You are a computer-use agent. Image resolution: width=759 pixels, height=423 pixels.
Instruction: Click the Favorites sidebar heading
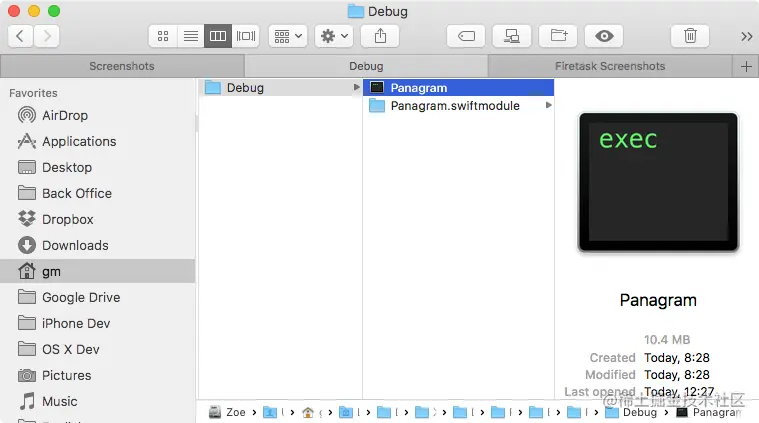click(33, 93)
